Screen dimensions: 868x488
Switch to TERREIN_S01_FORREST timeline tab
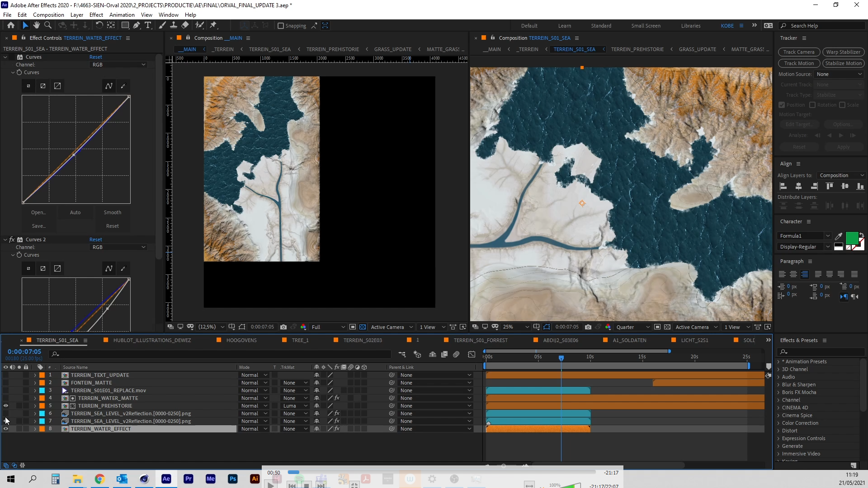coord(481,340)
